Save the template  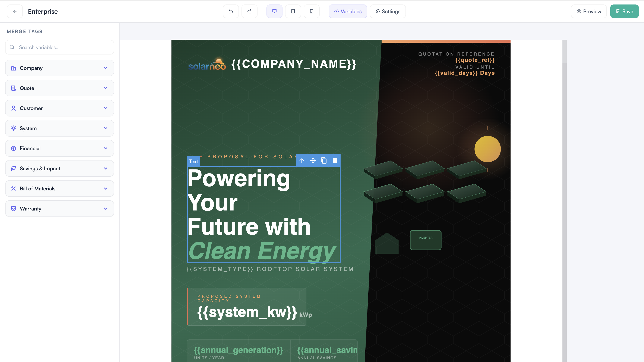click(x=624, y=11)
